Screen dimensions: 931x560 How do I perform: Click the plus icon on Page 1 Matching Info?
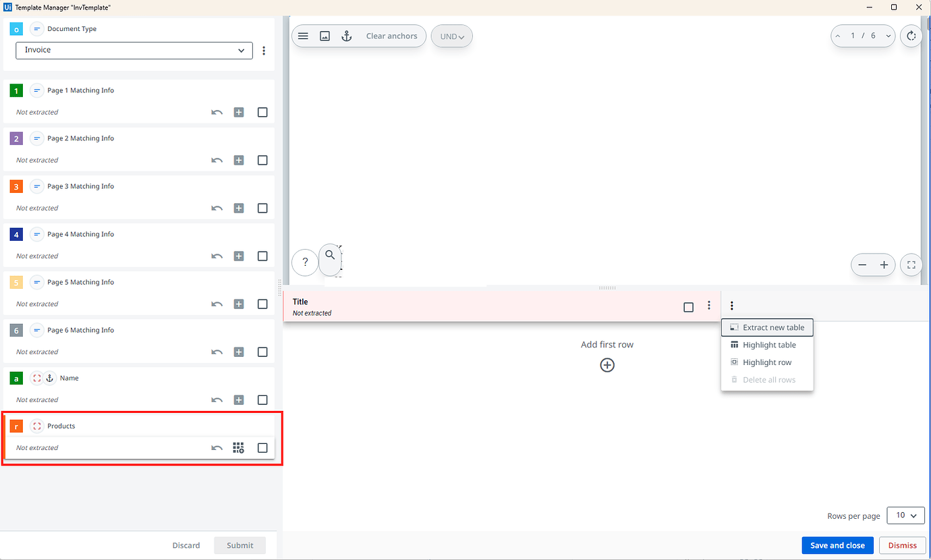tap(239, 112)
